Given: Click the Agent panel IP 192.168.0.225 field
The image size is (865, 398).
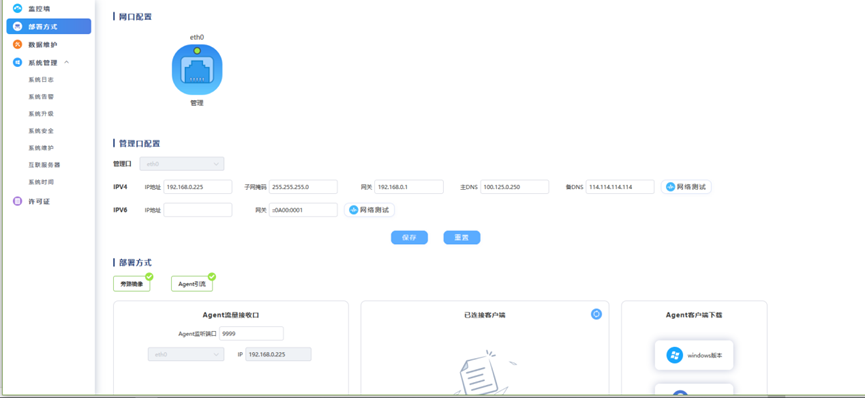Looking at the screenshot, I should pos(279,354).
